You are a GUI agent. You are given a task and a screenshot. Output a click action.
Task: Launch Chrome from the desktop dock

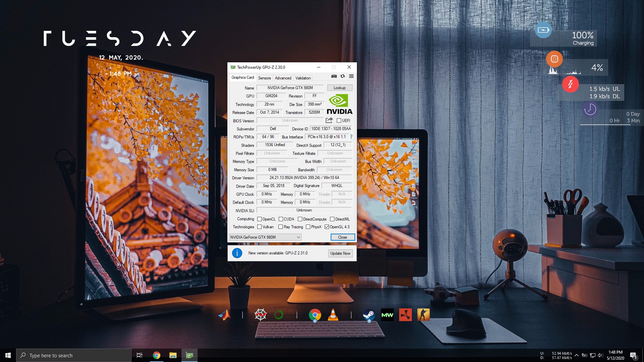pyautogui.click(x=315, y=315)
